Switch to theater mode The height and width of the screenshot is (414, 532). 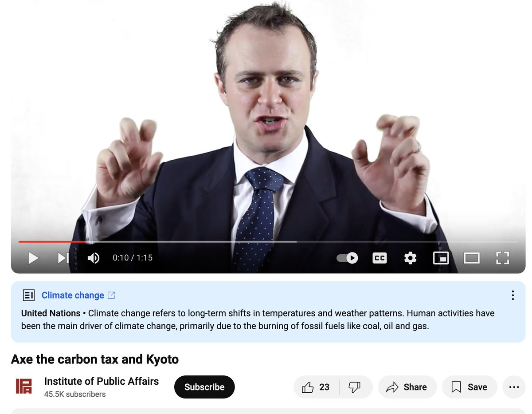[x=471, y=258]
